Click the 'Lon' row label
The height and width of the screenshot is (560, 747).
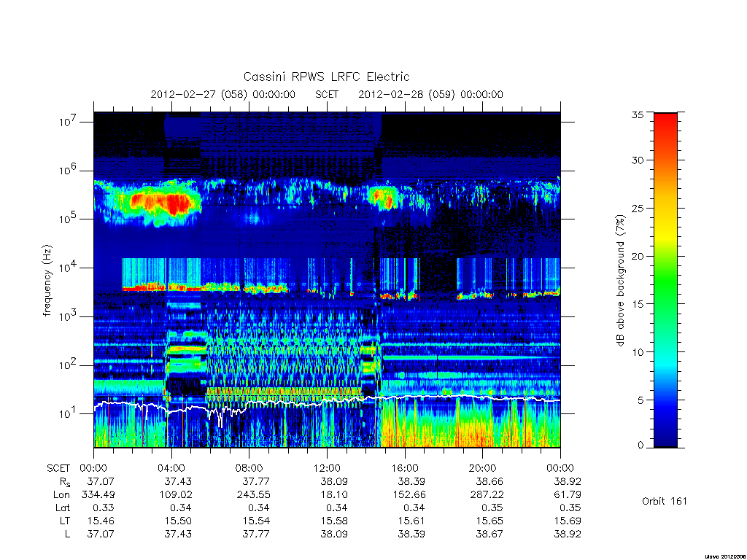(61, 495)
